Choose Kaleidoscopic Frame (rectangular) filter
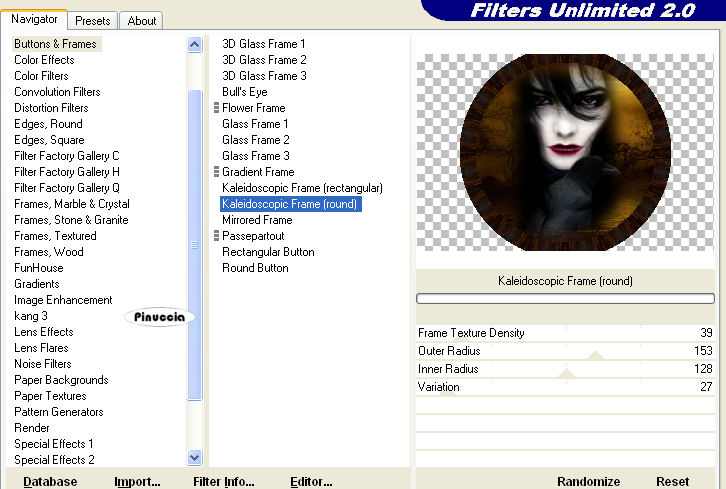726x489 pixels. [302, 188]
